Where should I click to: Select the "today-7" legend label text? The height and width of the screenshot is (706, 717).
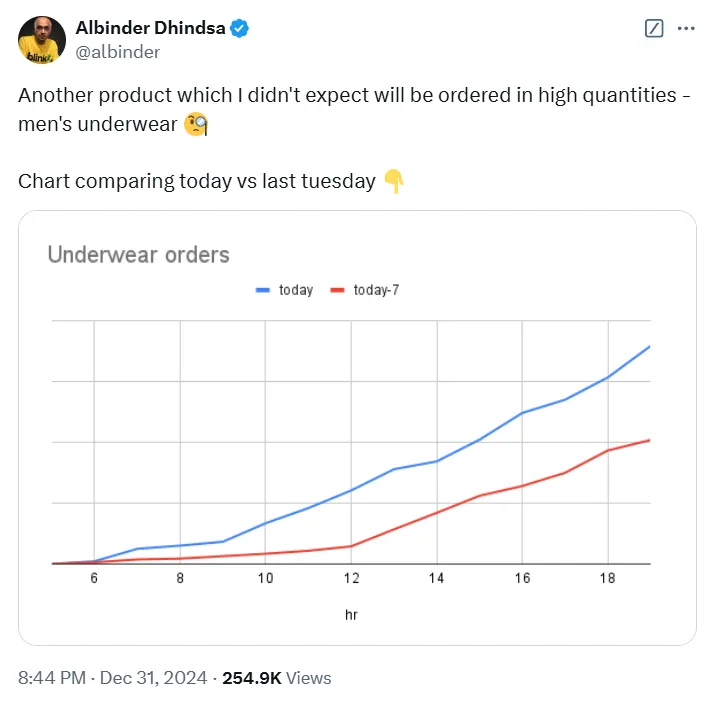tap(376, 290)
